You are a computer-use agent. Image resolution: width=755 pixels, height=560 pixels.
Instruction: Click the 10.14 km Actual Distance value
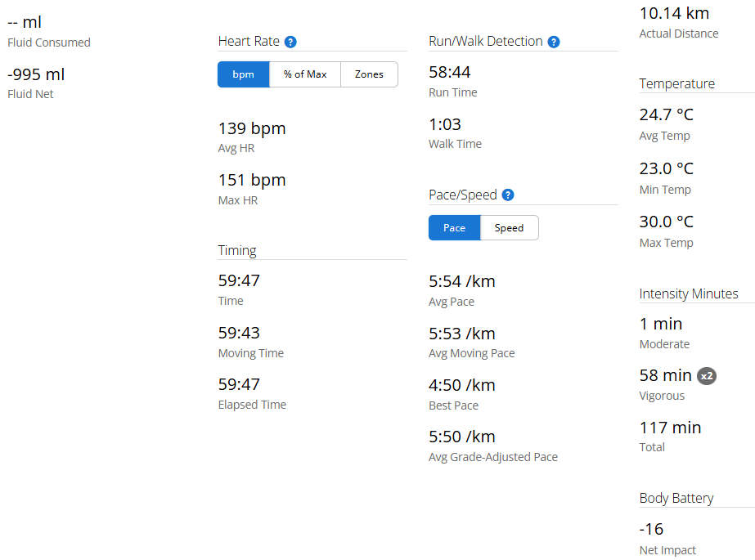click(x=674, y=13)
